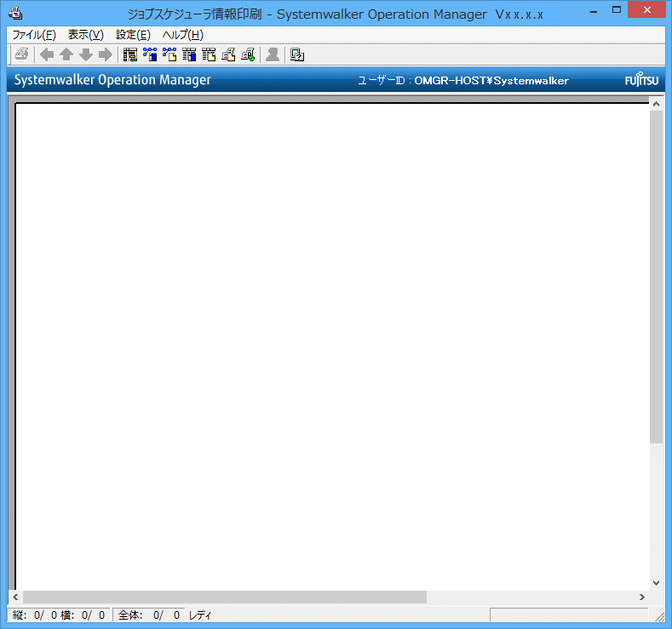Click the horizontal scrollbar thumb
The height and width of the screenshot is (629, 672).
[225, 597]
